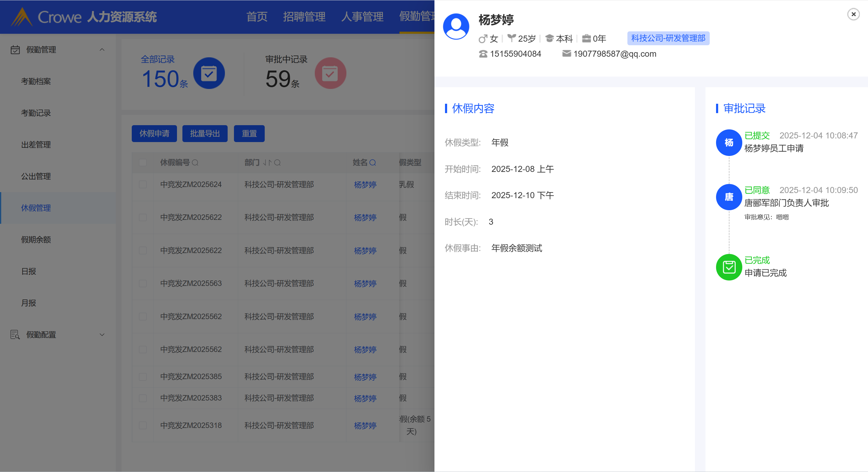
Task: Click search icon next to 休假编号 header
Action: pos(195,163)
